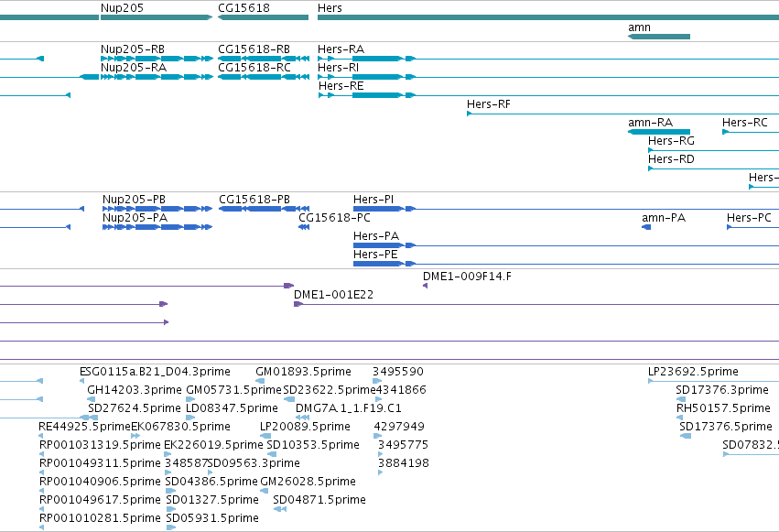Select the Hers-RI transcript label
The height and width of the screenshot is (532, 779).
coord(339,68)
